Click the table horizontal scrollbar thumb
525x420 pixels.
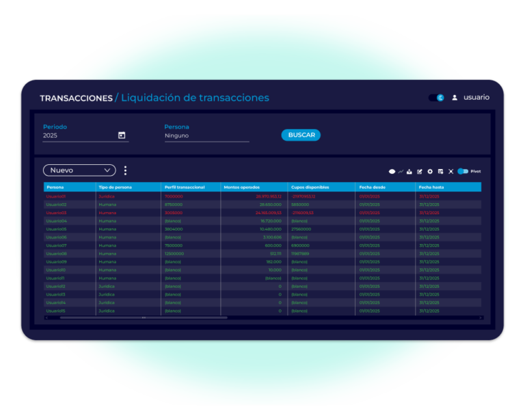click(x=144, y=317)
